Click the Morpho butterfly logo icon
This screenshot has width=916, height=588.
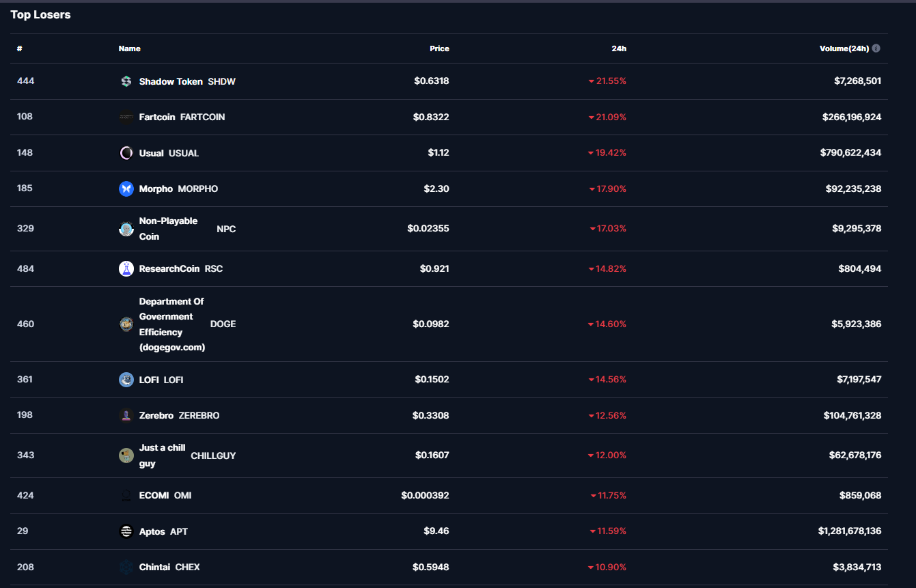126,188
